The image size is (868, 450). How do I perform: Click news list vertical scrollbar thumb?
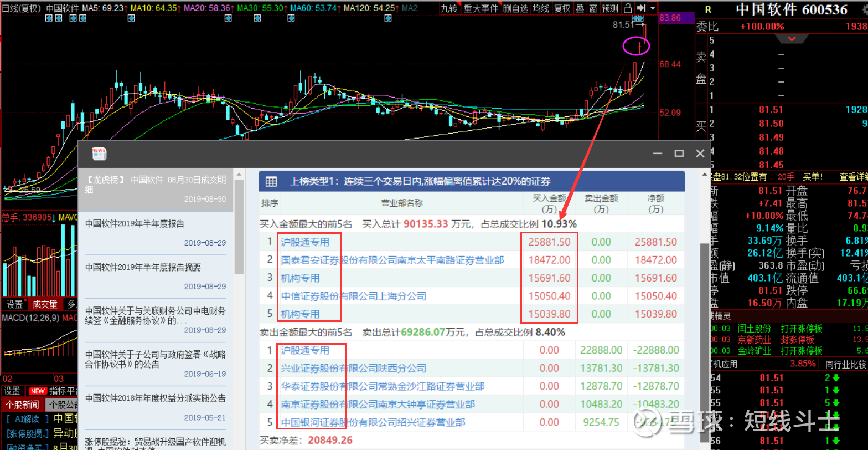coord(239,226)
